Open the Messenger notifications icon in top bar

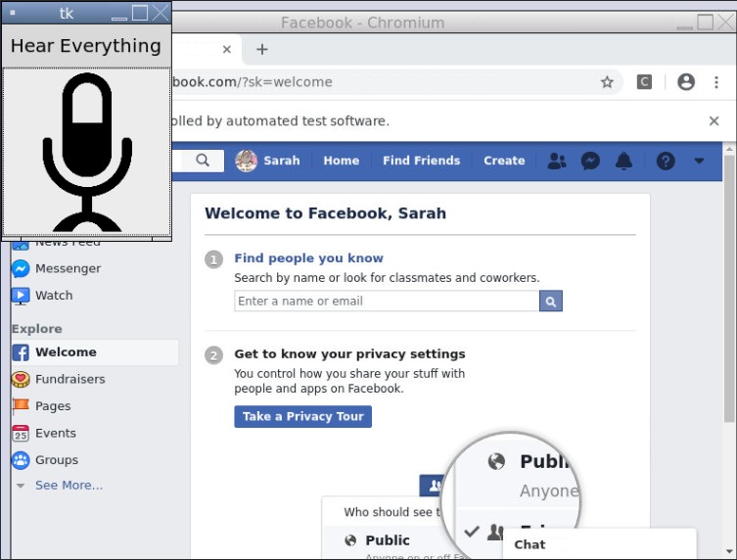point(590,162)
